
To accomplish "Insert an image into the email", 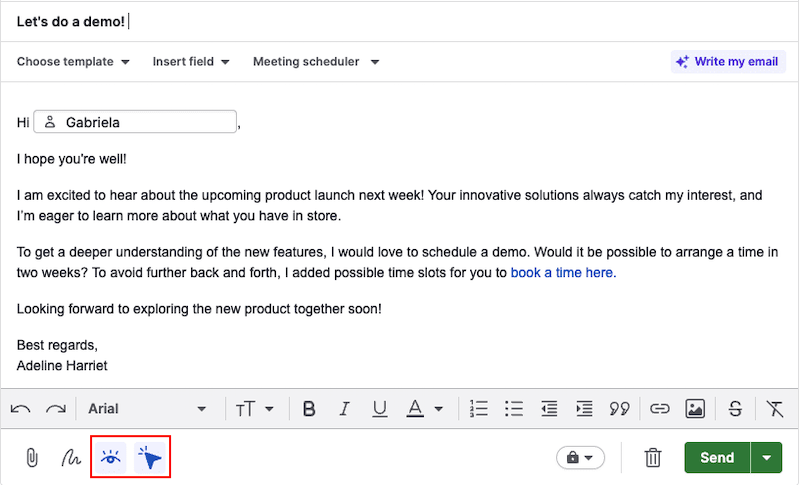I will pos(695,409).
